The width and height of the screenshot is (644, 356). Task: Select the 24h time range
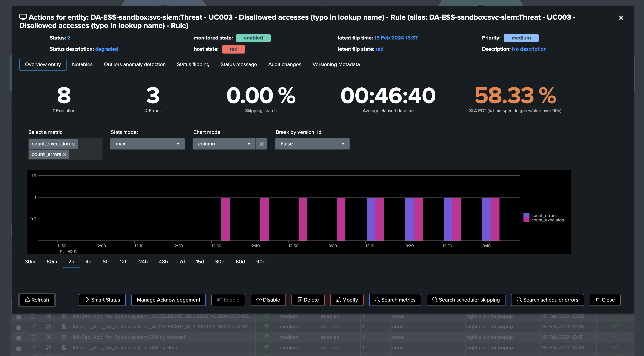coord(143,262)
